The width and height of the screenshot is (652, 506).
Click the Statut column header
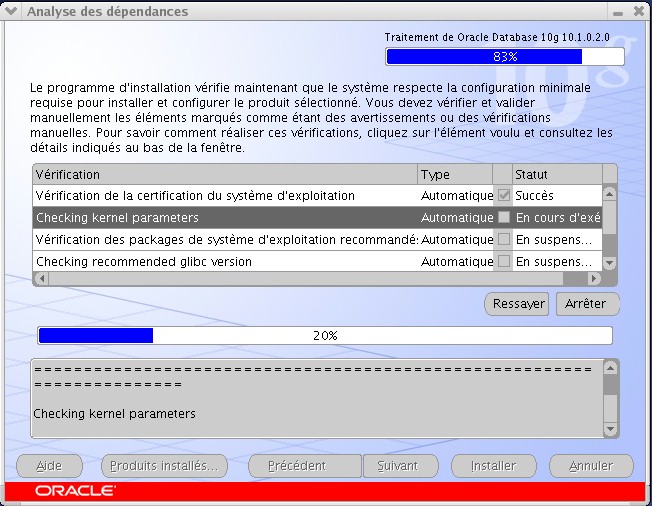(557, 174)
